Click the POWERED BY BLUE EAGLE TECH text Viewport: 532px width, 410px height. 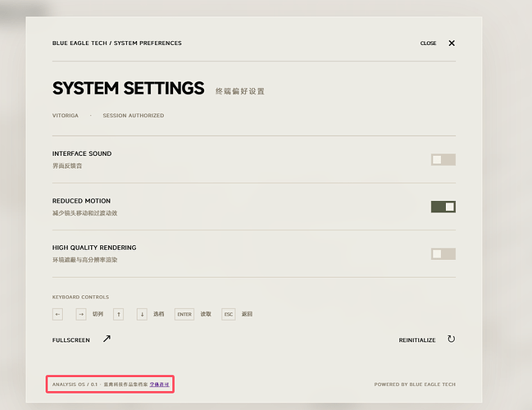click(x=415, y=385)
